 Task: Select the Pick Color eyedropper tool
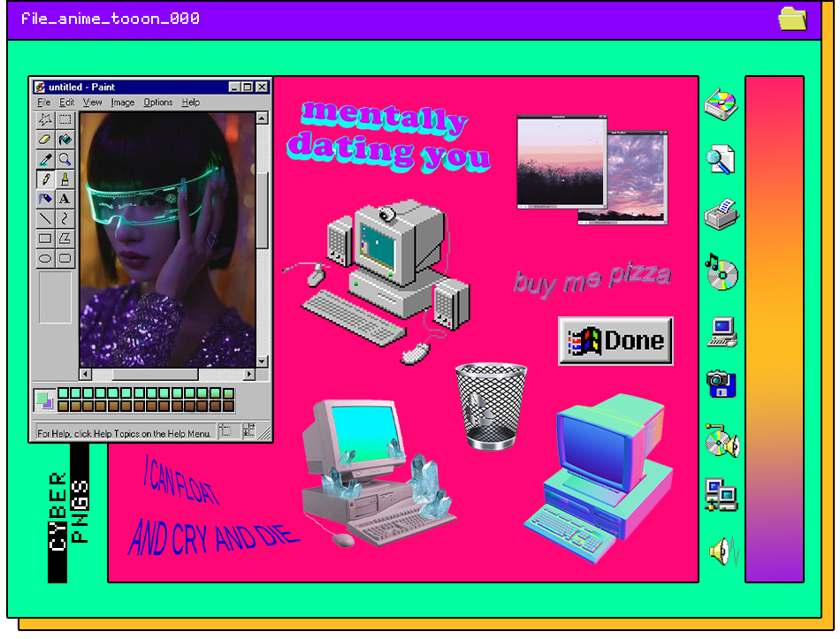[45, 159]
